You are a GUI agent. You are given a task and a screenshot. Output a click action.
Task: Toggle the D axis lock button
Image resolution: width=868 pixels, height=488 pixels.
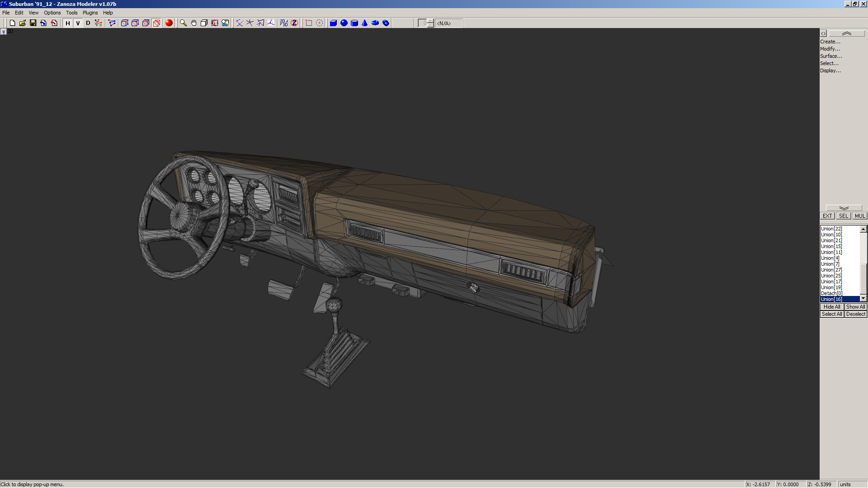(88, 23)
